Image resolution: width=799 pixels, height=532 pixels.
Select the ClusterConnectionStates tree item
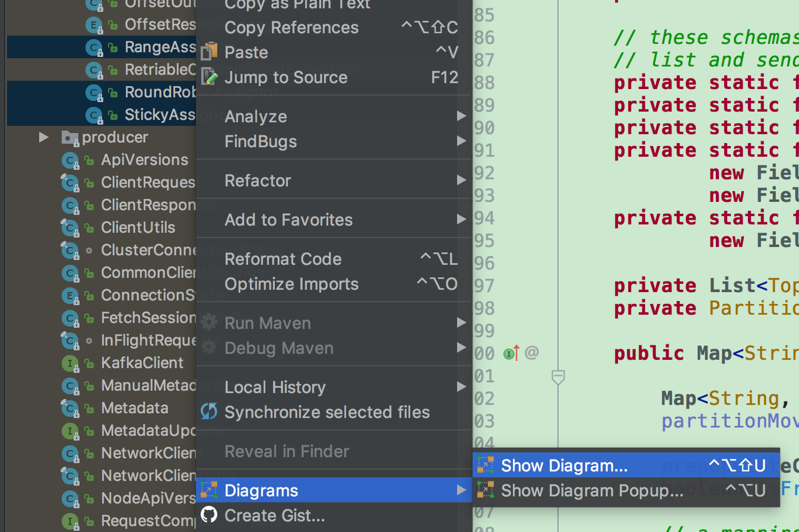148,250
